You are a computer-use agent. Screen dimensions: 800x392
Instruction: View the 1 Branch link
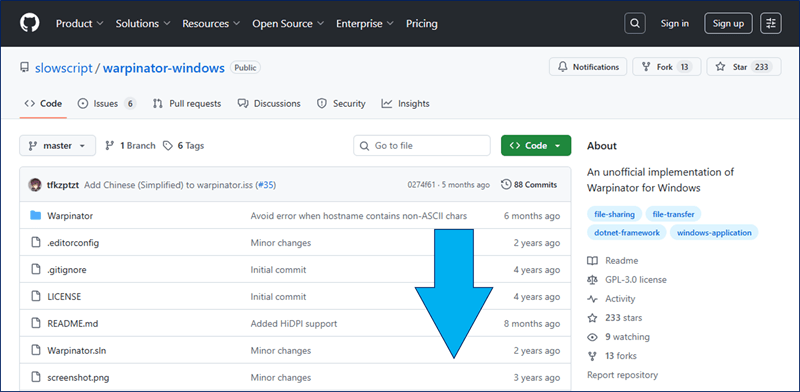[130, 145]
